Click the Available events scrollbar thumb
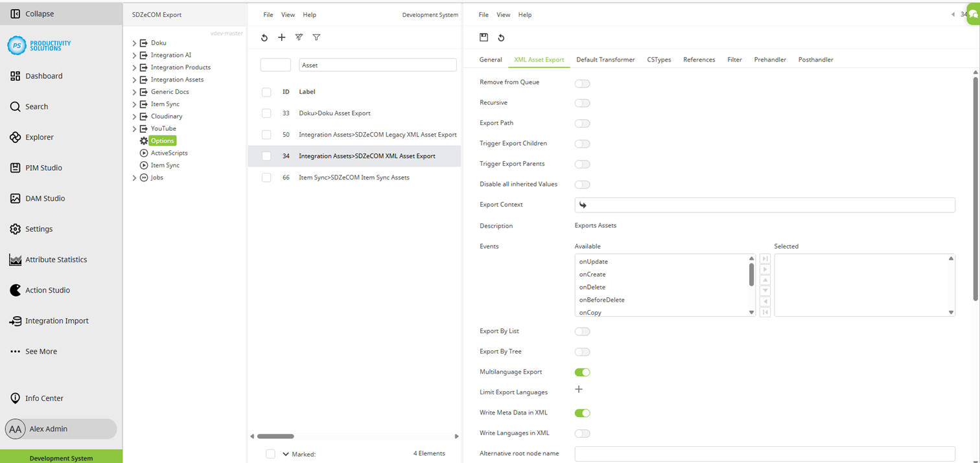 coord(752,275)
